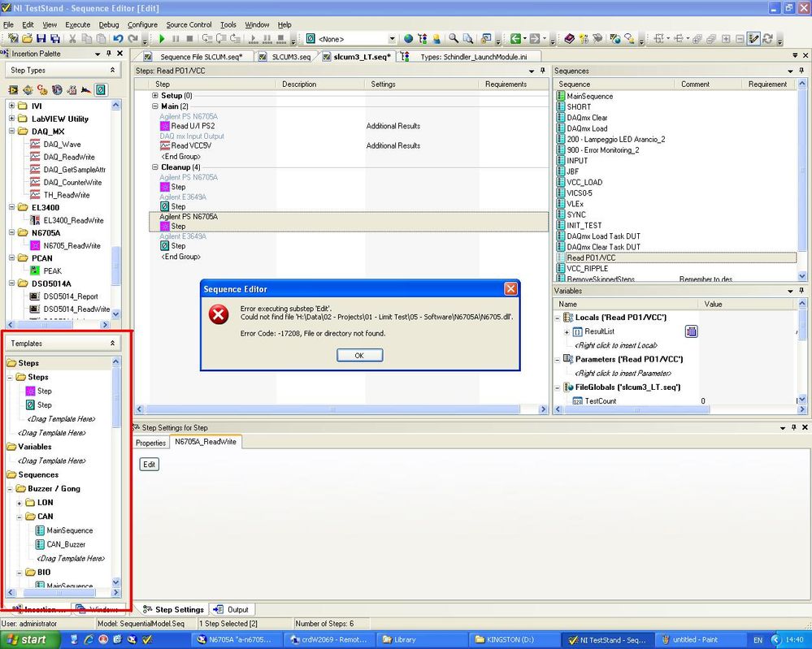Viewport: 812px width, 649px height.
Task: Click the Cut scissors icon
Action: tap(72, 39)
